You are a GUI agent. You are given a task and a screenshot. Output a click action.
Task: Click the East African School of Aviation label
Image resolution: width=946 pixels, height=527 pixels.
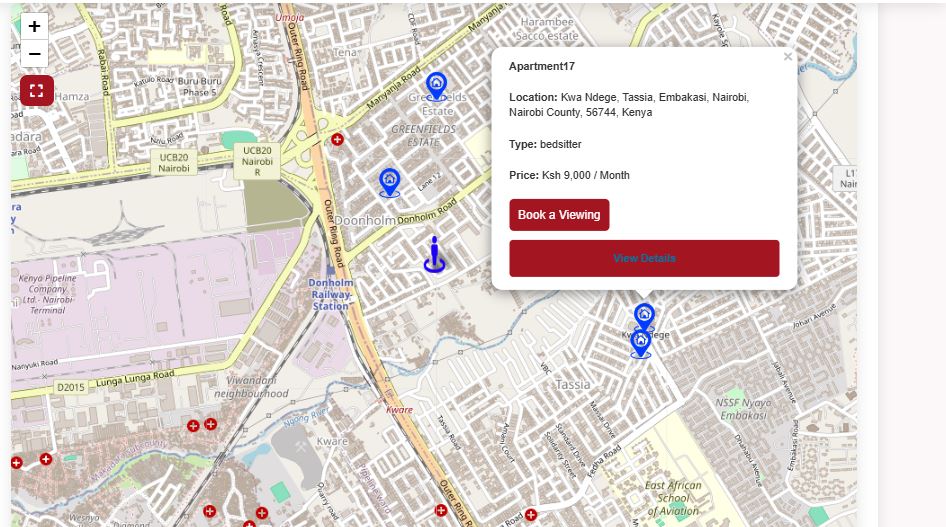coord(672,498)
